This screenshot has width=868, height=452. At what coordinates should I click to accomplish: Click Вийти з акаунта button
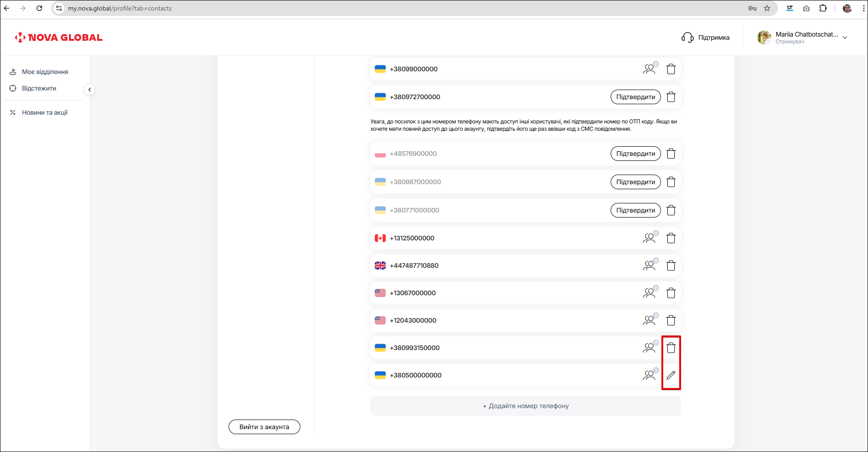264,427
